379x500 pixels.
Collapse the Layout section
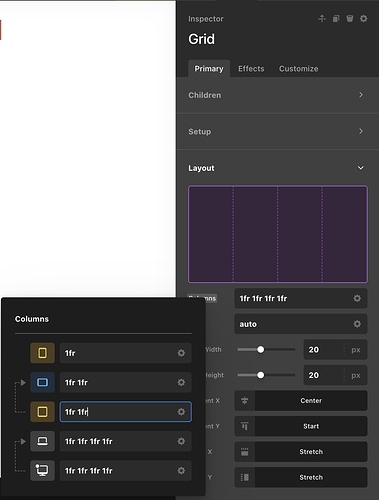tap(277, 168)
